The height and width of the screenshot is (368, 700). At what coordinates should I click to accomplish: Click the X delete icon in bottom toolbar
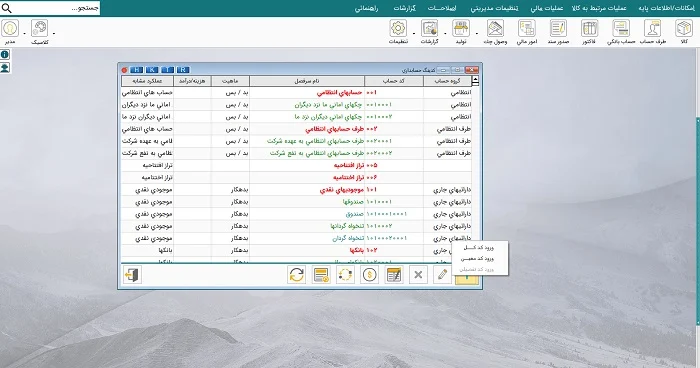click(418, 275)
